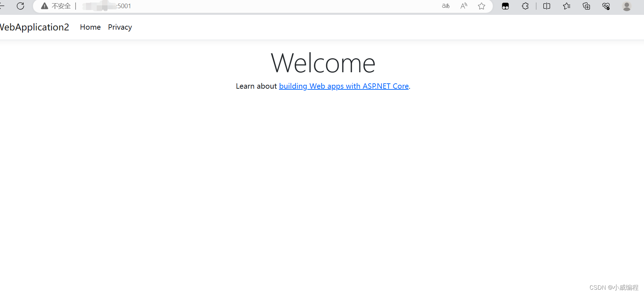
Task: Open the Collections icon
Action: pos(586,6)
